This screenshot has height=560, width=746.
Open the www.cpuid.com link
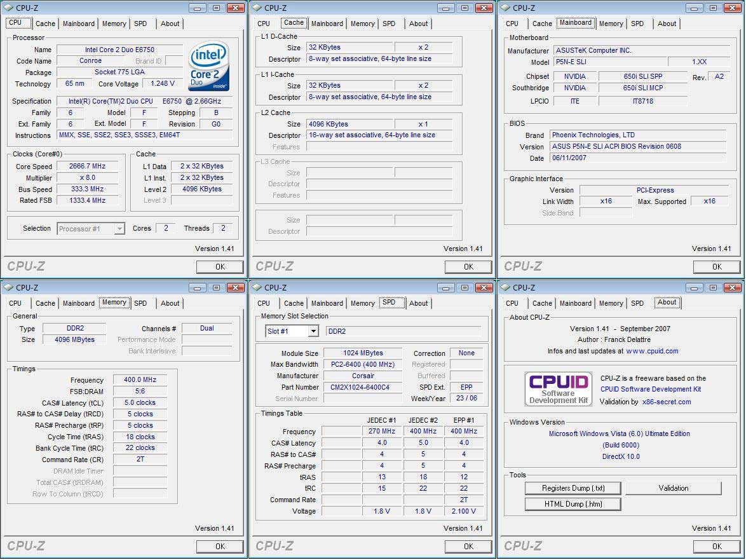point(653,351)
